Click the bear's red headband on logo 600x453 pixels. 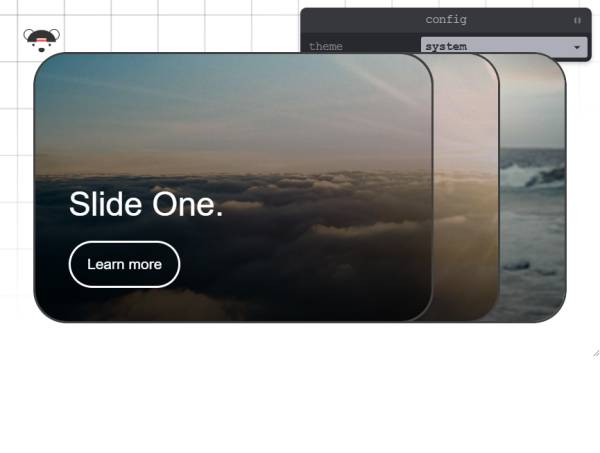[41, 39]
